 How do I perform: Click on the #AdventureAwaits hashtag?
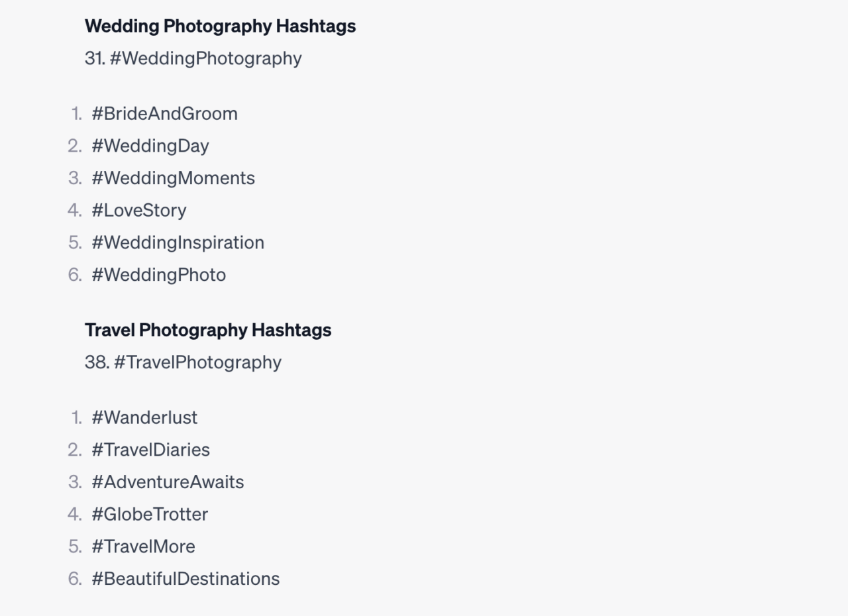click(x=168, y=482)
